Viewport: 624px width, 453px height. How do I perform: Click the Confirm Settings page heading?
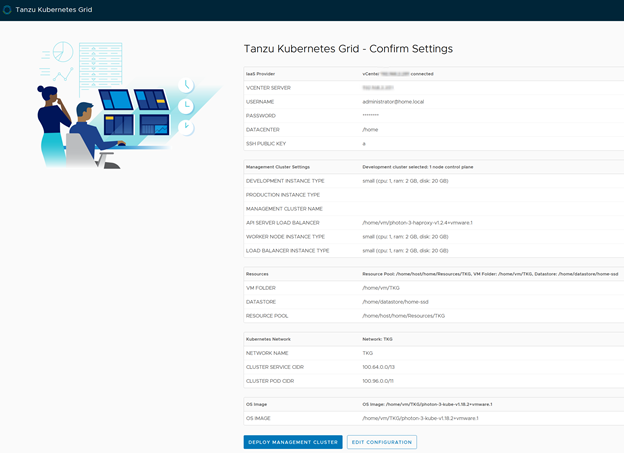348,49
